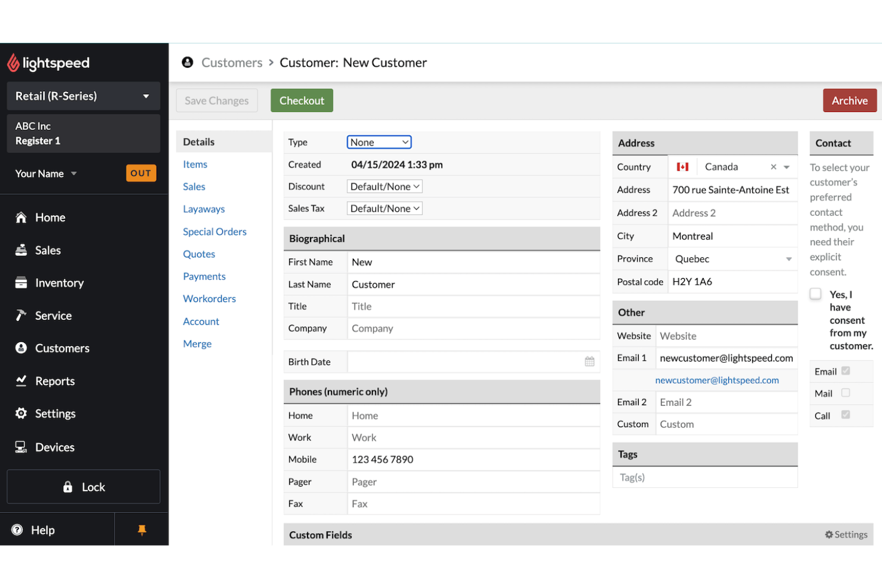
Task: Select the Inventory icon in the sidebar
Action: [22, 282]
